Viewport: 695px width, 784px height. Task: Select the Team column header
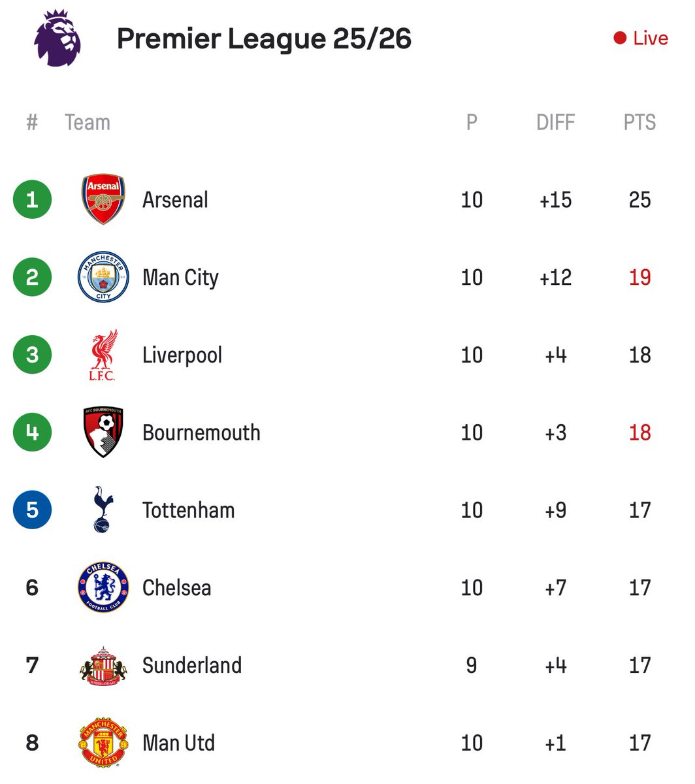(x=88, y=122)
